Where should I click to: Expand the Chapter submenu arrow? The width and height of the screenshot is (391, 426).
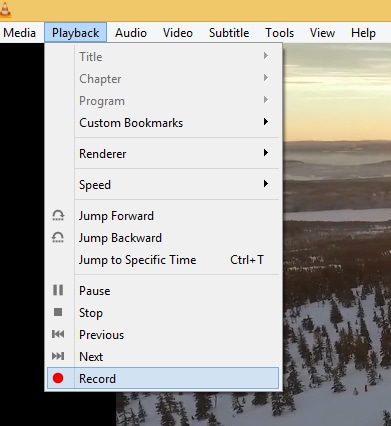[266, 78]
